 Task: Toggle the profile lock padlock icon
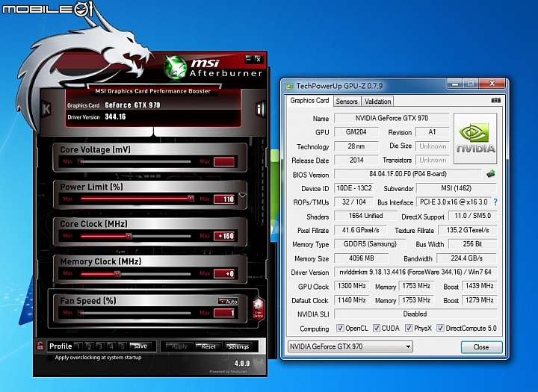[x=40, y=346]
